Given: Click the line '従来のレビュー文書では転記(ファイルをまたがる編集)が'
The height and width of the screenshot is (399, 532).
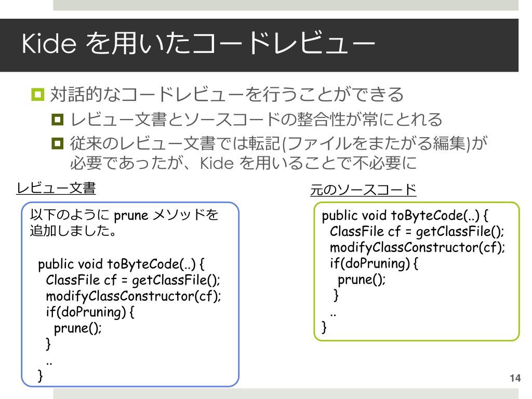Looking at the screenshot, I should tap(278, 143).
